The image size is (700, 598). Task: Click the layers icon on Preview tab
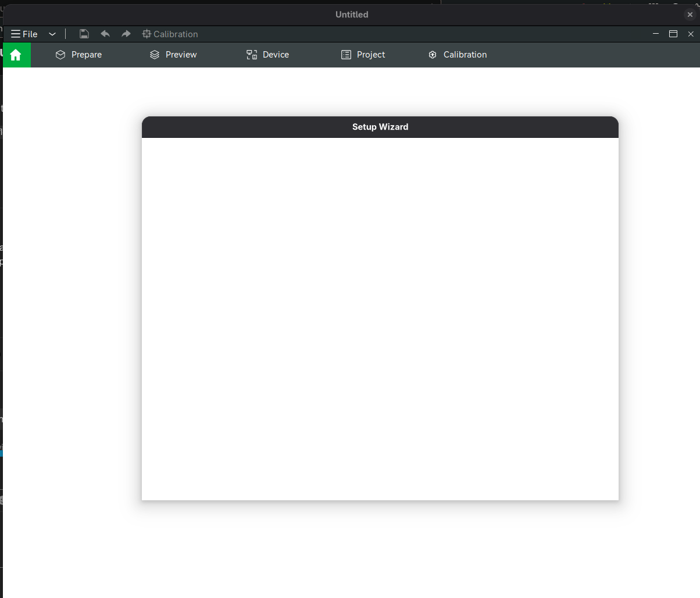155,55
